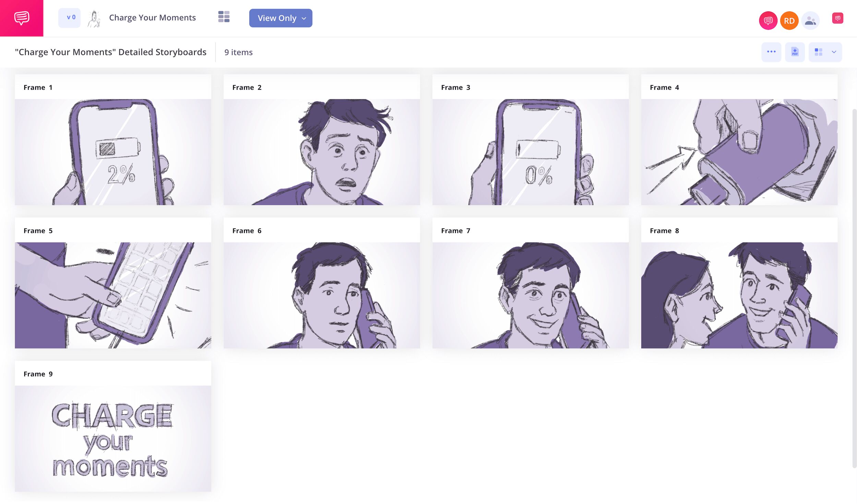
Task: Open Frame 1 battery 2% thumbnail
Action: [x=113, y=152]
